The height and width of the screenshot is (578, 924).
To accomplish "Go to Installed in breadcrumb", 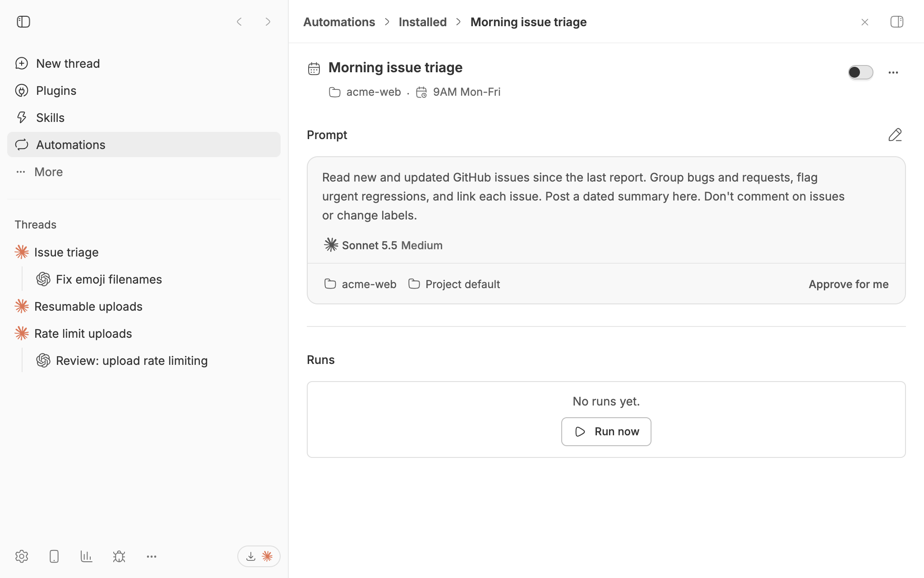I will 423,22.
